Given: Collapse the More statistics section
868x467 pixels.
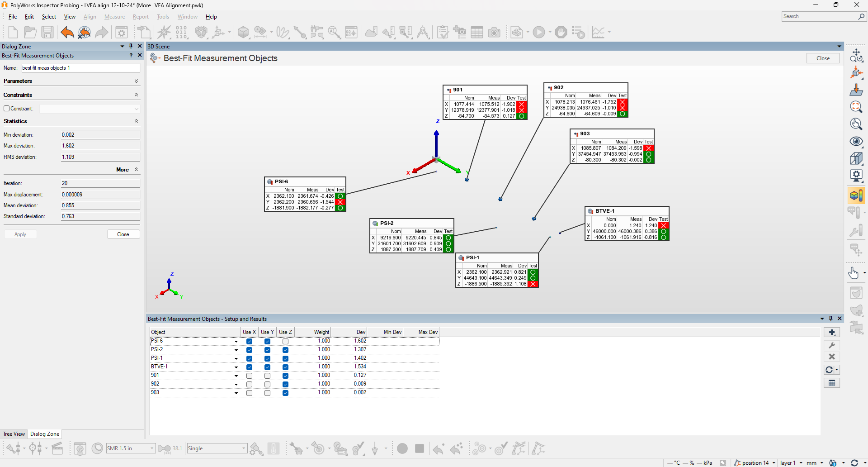Looking at the screenshot, I should pyautogui.click(x=136, y=170).
